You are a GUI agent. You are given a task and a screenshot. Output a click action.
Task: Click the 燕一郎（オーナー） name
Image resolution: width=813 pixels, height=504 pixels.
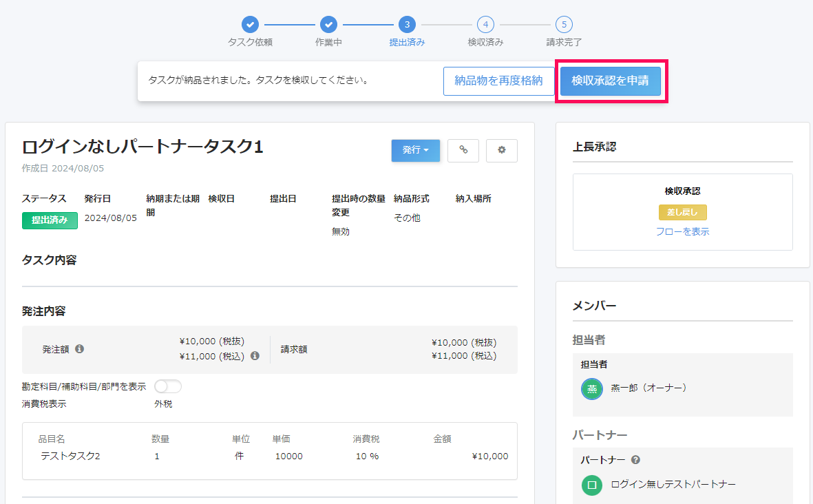(x=649, y=388)
